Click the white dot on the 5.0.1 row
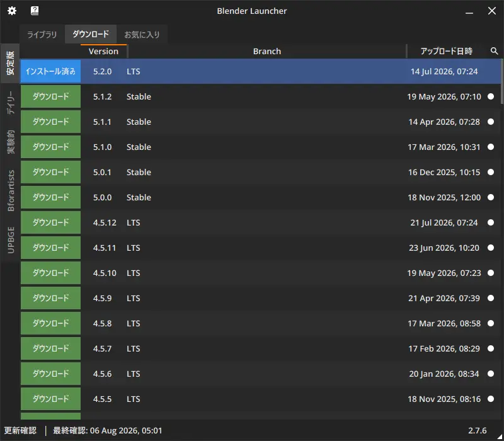Image resolution: width=504 pixels, height=441 pixels. pos(491,172)
